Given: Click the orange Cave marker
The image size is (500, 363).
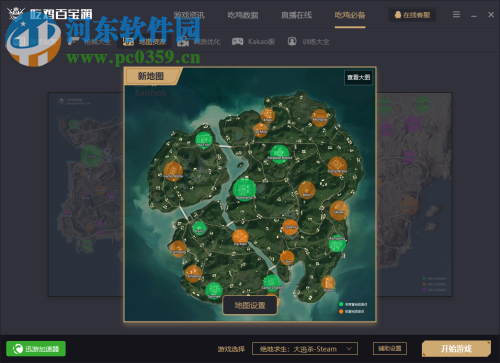Looking at the screenshot, I should [287, 257].
